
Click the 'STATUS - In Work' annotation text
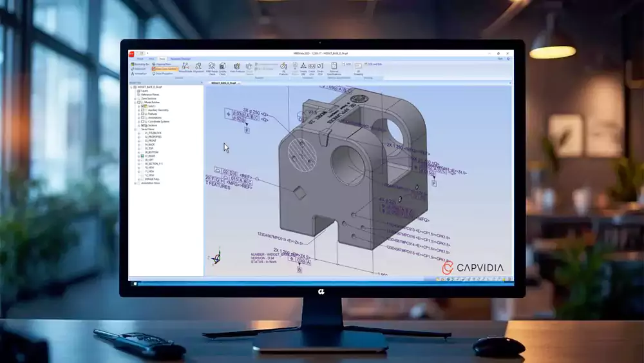(x=263, y=262)
